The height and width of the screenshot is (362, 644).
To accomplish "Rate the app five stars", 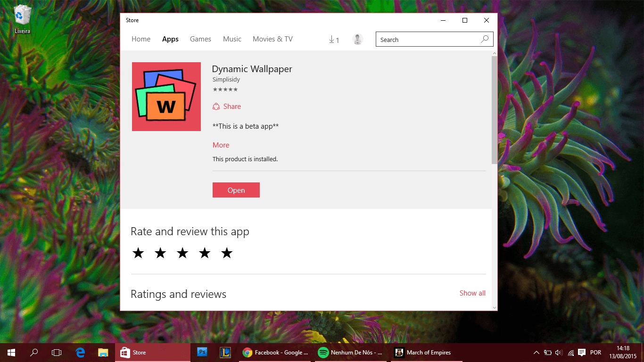I will coord(227,253).
